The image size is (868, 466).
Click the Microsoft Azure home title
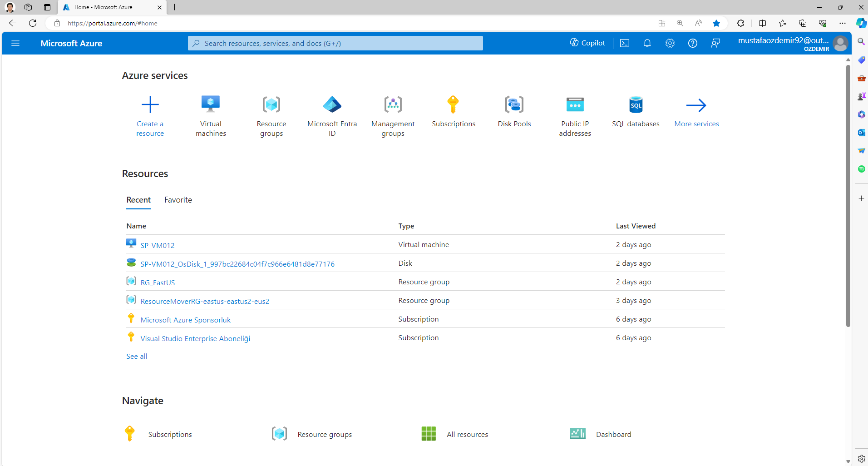click(71, 43)
